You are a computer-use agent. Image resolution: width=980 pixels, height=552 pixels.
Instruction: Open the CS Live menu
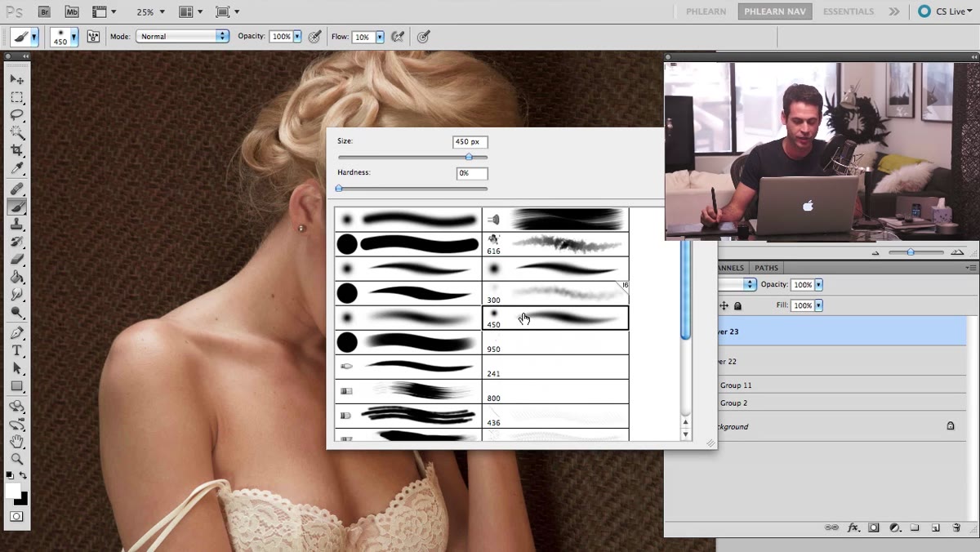click(x=946, y=11)
